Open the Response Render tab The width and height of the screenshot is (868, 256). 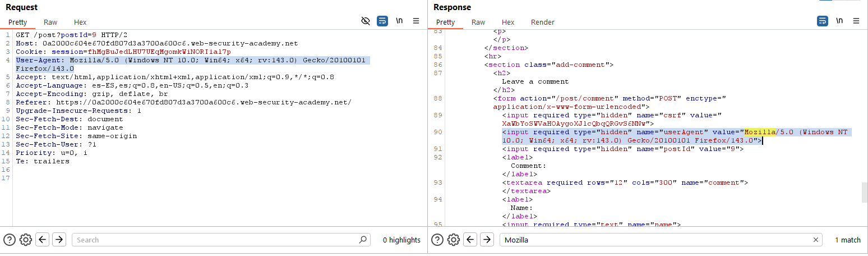(x=542, y=22)
